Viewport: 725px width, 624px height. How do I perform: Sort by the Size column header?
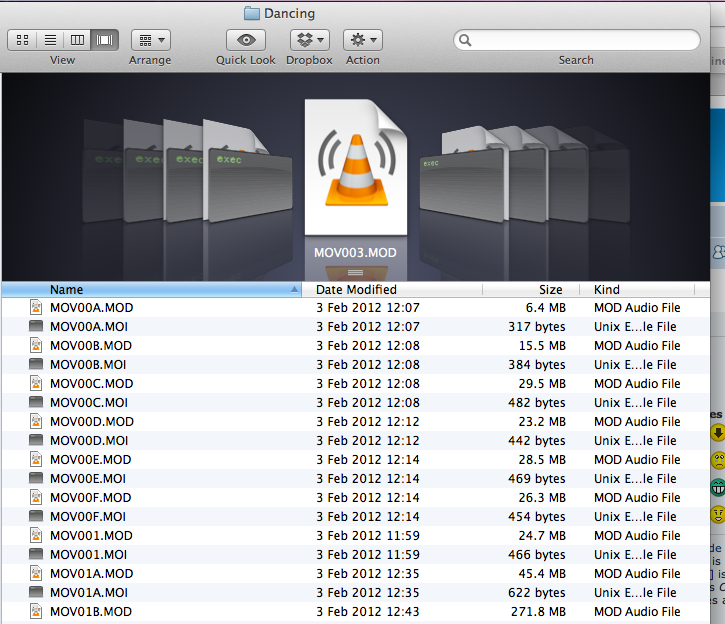tap(531, 290)
